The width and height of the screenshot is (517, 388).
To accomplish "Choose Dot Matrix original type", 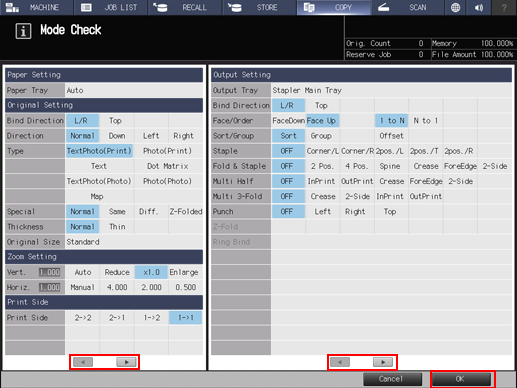I will click(168, 166).
